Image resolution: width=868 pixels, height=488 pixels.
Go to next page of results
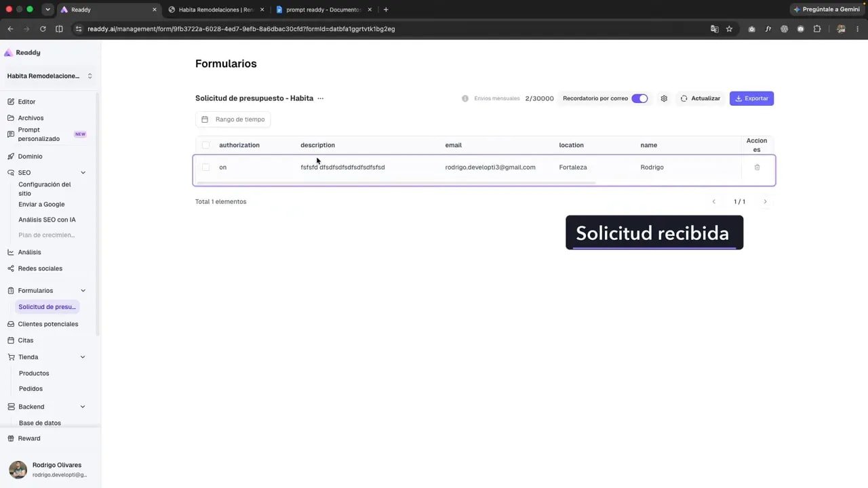765,202
